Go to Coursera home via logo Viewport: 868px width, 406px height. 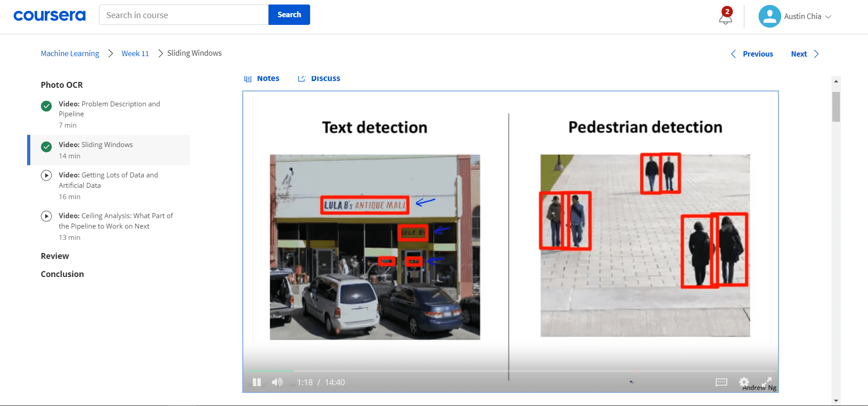tap(49, 15)
